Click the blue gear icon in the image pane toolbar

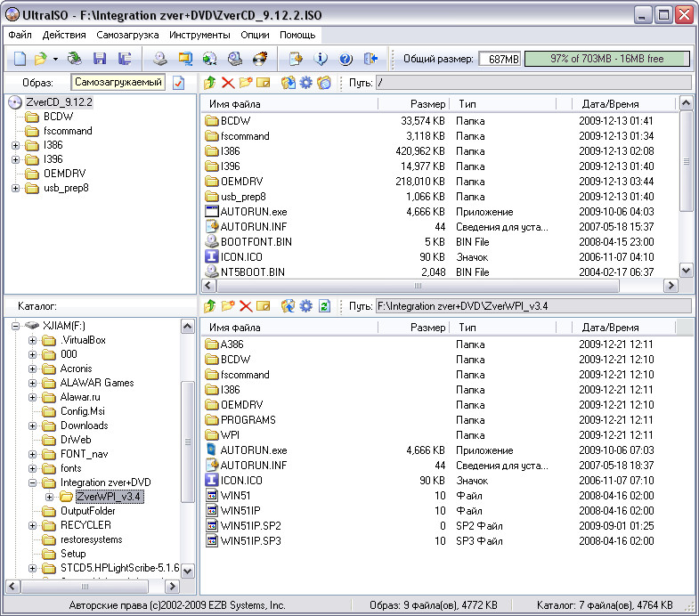point(305,83)
